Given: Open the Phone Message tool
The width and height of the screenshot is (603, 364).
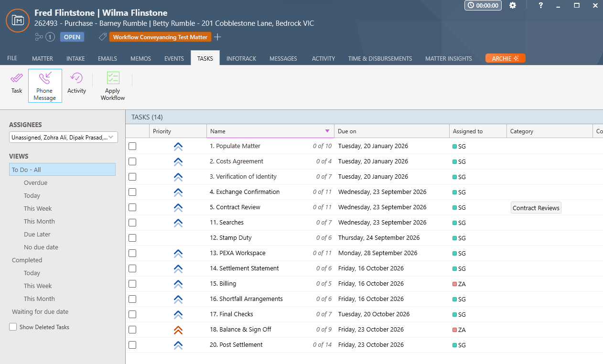Looking at the screenshot, I should pyautogui.click(x=45, y=86).
